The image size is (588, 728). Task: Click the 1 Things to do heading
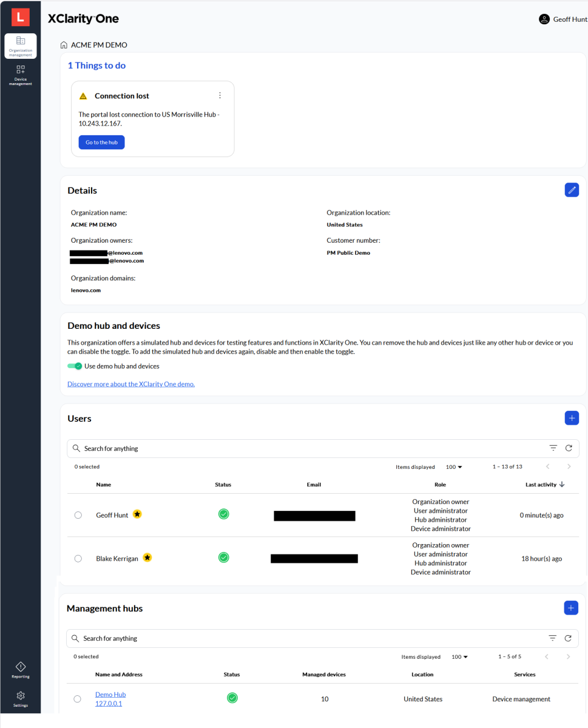coord(96,66)
